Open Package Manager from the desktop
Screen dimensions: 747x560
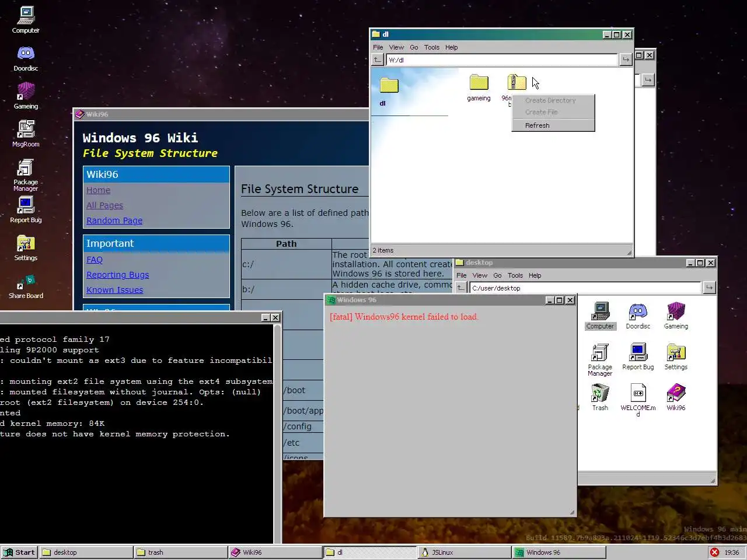click(26, 175)
